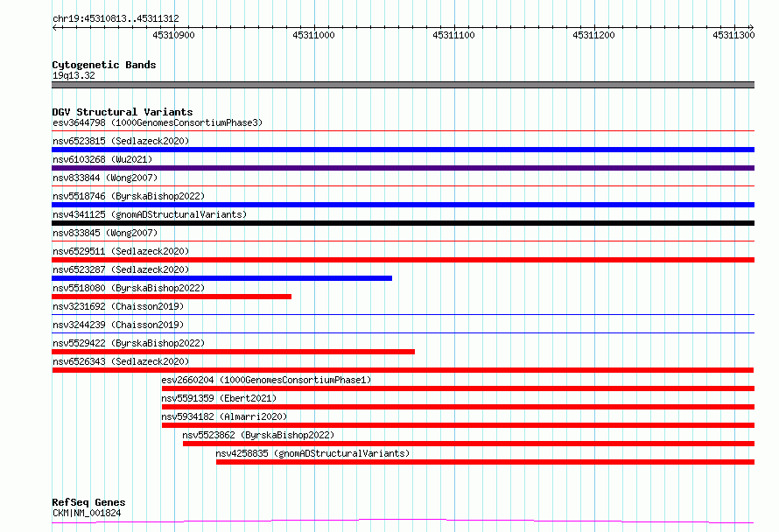Select the nsv6523287 short blue bar
This screenshot has height=532, width=779.
(222, 278)
